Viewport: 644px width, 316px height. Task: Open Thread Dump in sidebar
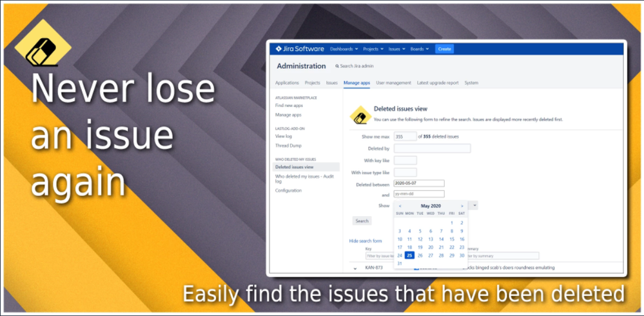(288, 146)
